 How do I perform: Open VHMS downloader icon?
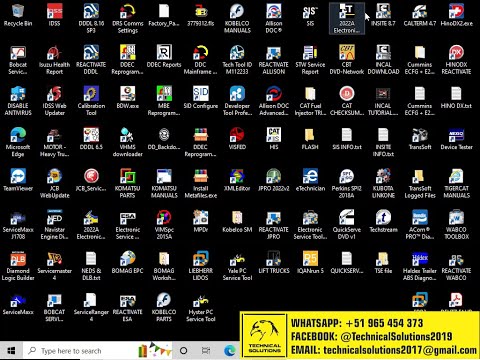click(128, 142)
